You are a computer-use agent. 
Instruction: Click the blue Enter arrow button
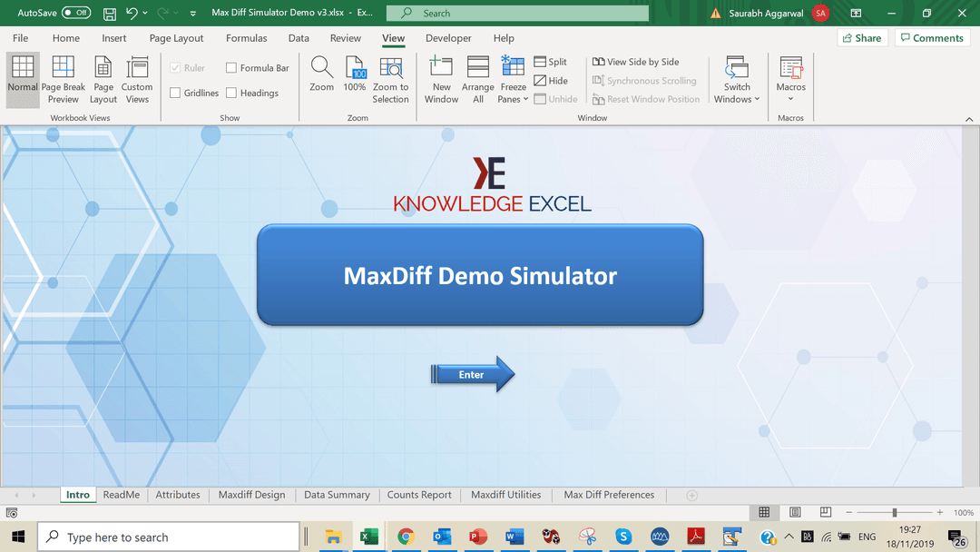(x=473, y=374)
